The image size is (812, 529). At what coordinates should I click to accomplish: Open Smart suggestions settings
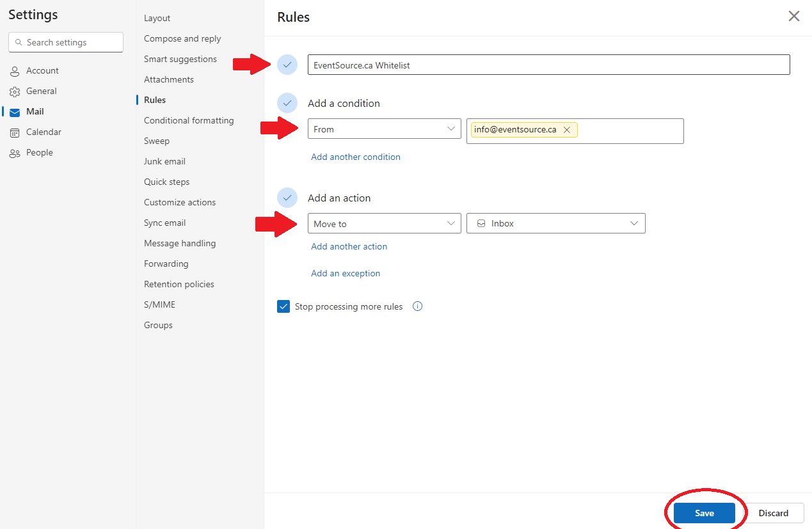180,59
